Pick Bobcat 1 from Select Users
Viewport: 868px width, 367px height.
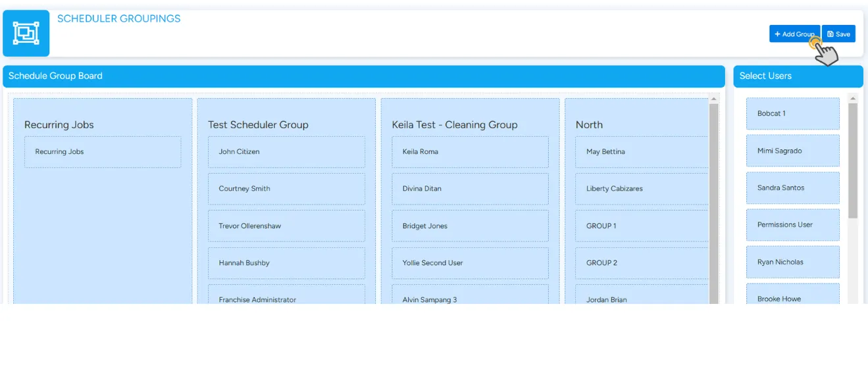click(792, 114)
